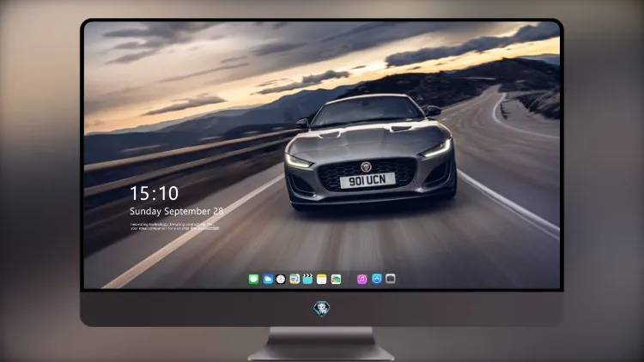Open the Clock app in dock
This screenshot has height=362, width=644.
(281, 279)
